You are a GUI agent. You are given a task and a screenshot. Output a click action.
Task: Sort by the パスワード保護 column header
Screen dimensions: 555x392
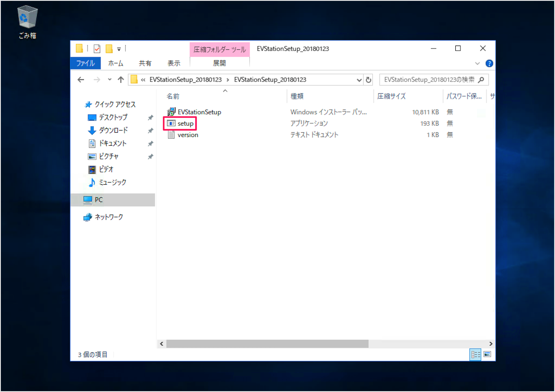[464, 96]
